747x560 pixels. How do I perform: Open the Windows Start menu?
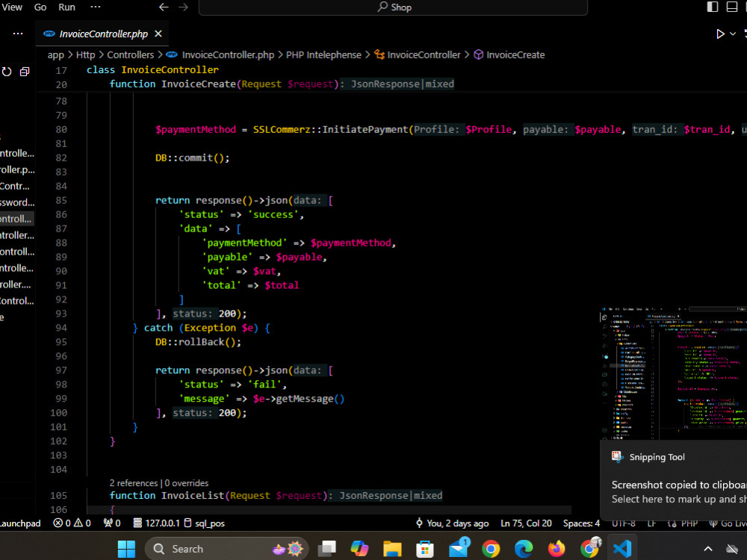point(126,549)
